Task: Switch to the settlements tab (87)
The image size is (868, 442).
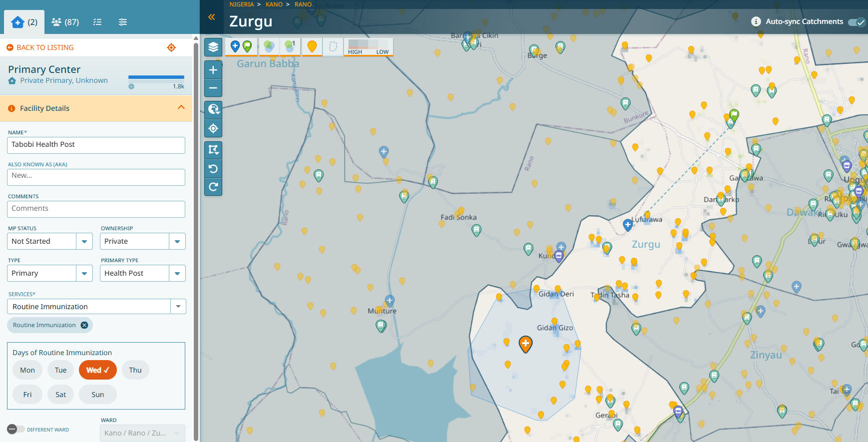Action: 65,22
